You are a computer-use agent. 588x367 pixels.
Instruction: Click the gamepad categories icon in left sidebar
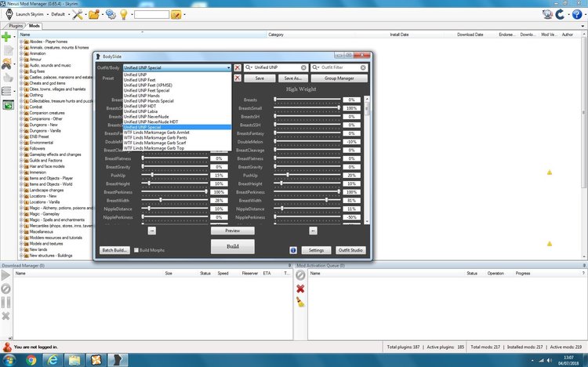6,64
